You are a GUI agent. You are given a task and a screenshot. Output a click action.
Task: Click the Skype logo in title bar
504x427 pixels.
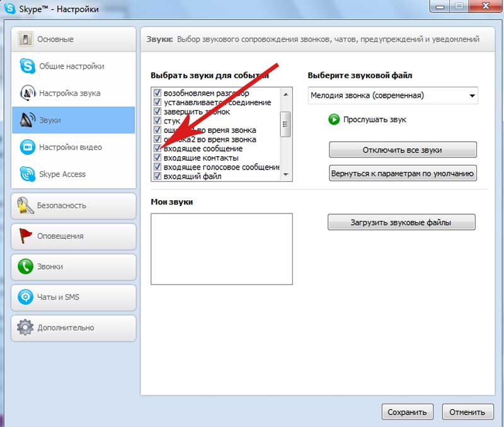[9, 8]
